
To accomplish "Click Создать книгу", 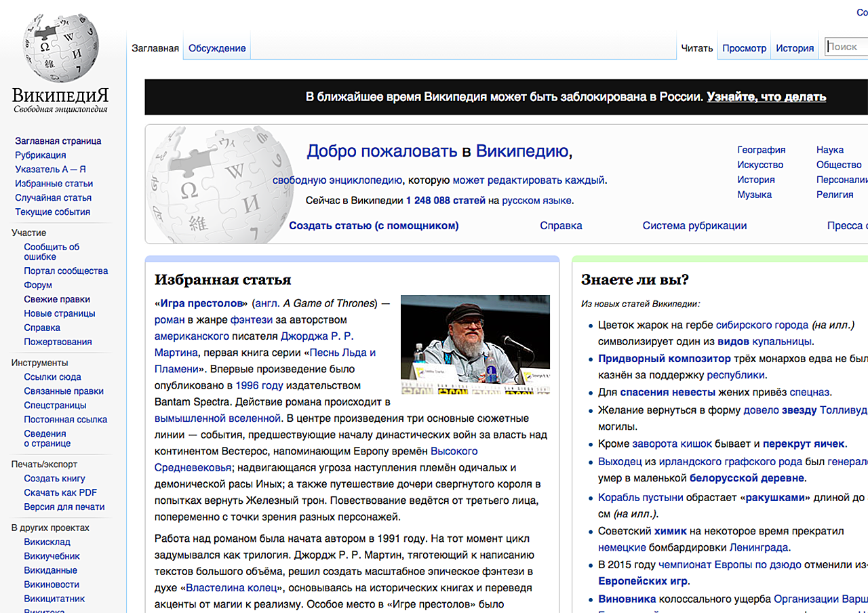I will [55, 479].
